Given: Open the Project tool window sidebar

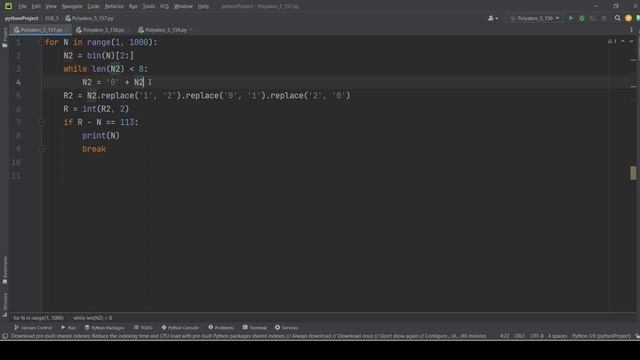Looking at the screenshot, I should (x=4, y=38).
